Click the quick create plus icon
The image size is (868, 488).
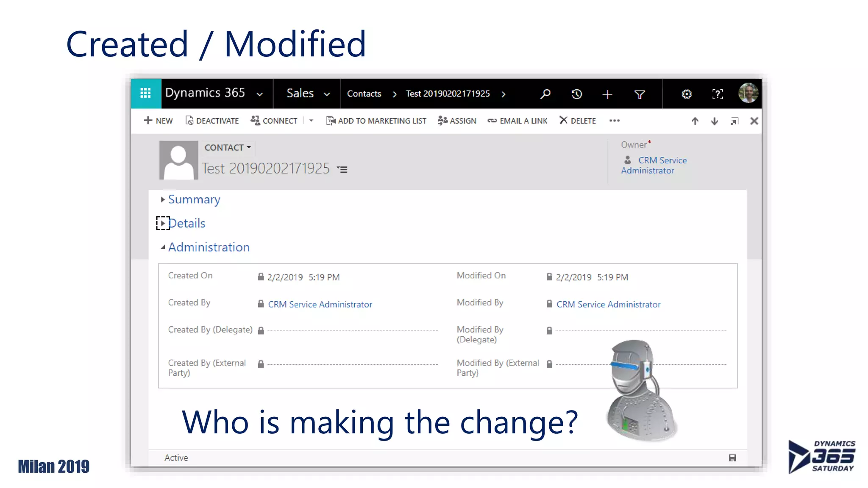click(x=607, y=94)
